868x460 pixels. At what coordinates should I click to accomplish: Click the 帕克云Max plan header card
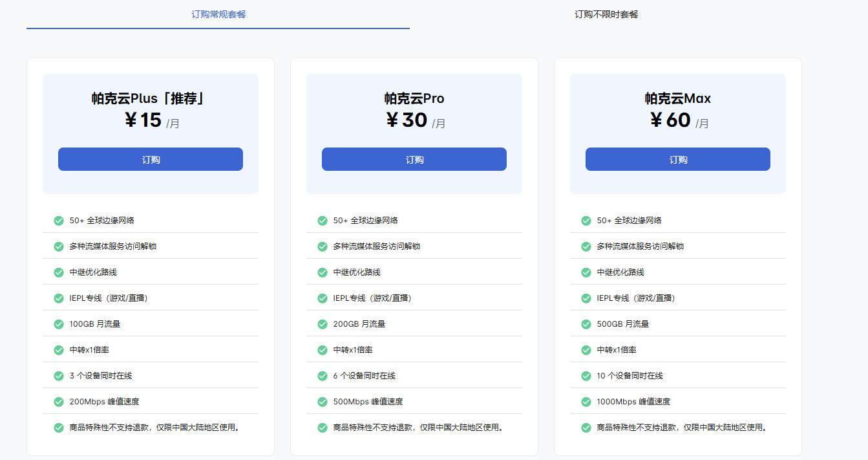point(677,133)
